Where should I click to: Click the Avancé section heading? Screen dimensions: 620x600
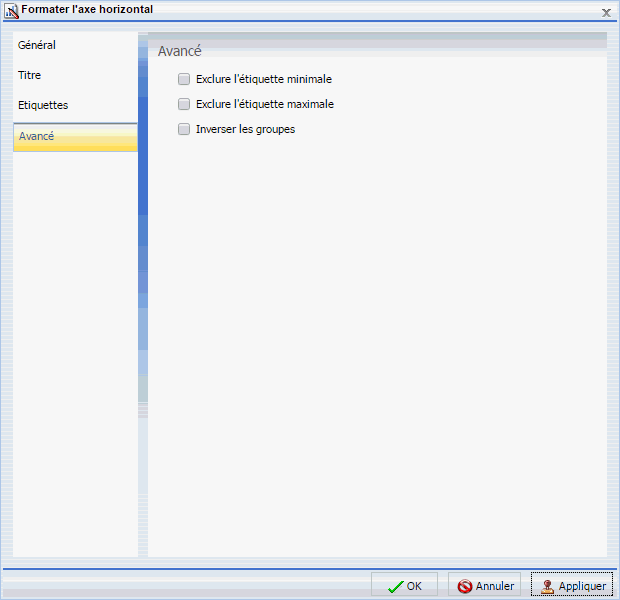pyautogui.click(x=180, y=51)
